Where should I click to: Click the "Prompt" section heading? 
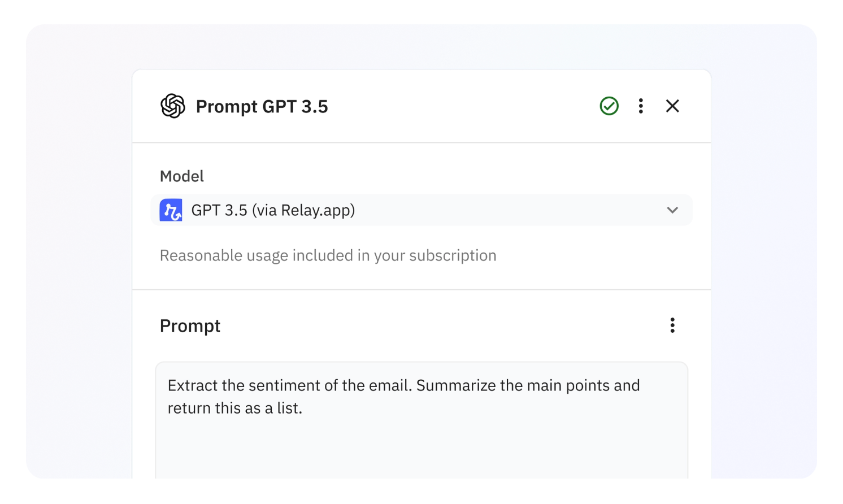(190, 326)
